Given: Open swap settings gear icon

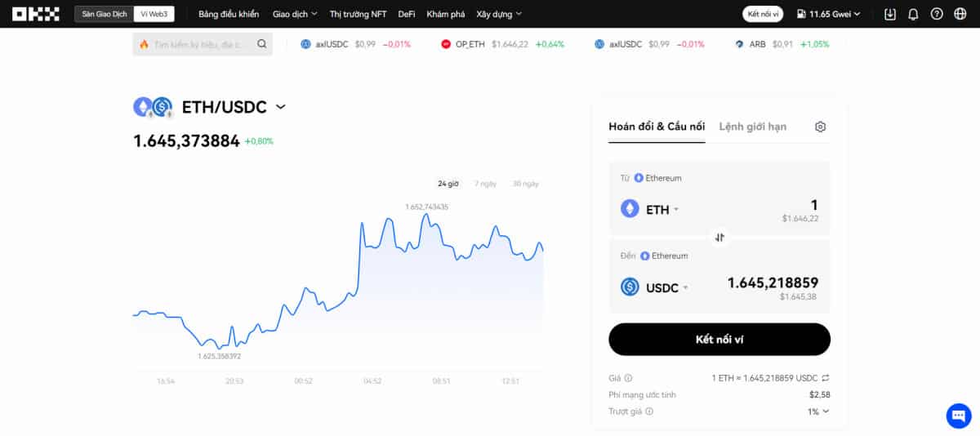Looking at the screenshot, I should 821,127.
